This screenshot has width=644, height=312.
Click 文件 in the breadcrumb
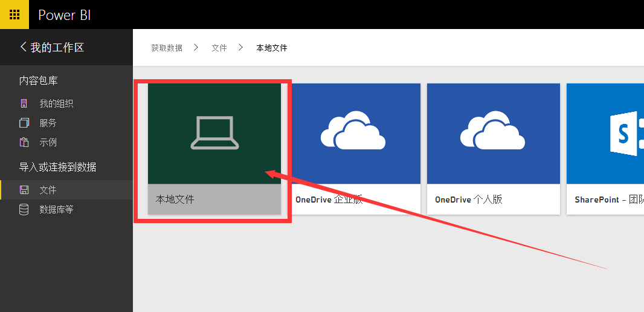click(219, 48)
